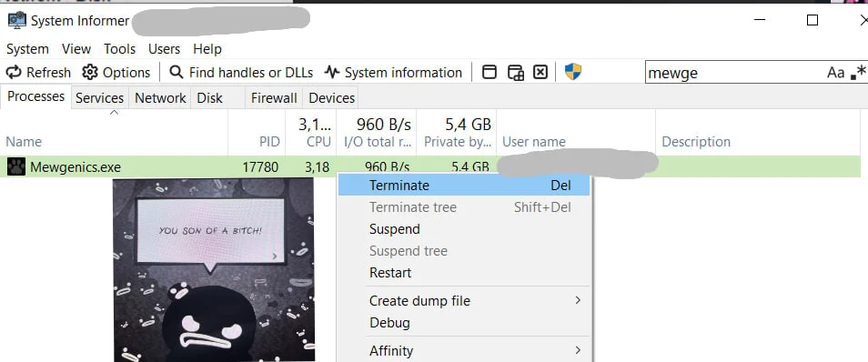Image resolution: width=868 pixels, height=362 pixels.
Task: Switch to the Devices tab
Action: (331, 98)
